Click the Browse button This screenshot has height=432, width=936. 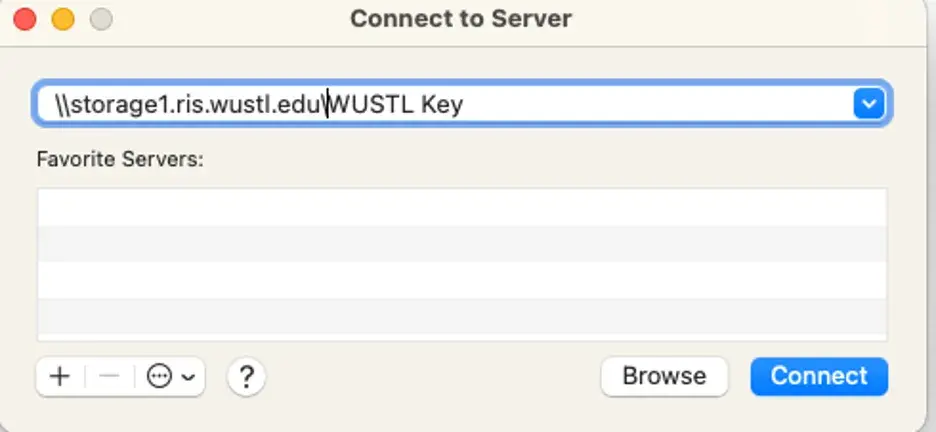coord(664,376)
